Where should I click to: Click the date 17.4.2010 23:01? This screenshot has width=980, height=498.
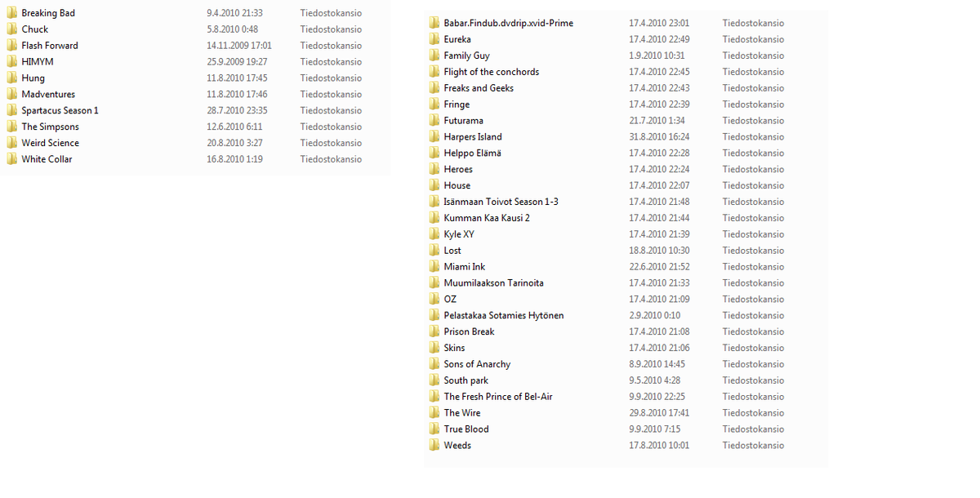pyautogui.click(x=659, y=23)
